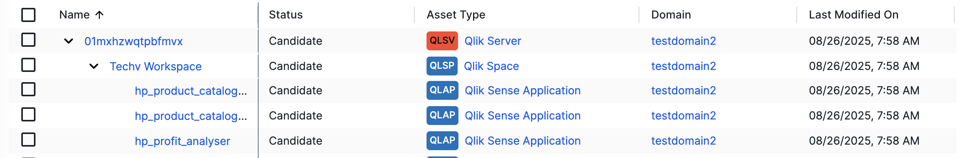Click the ascending sort arrow beside Name
This screenshot has height=158, width=980.
click(x=100, y=15)
